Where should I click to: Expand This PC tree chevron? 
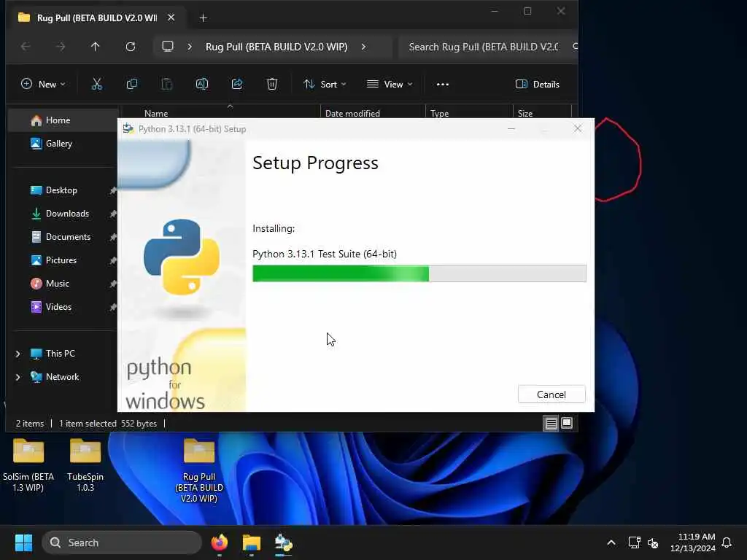18,354
